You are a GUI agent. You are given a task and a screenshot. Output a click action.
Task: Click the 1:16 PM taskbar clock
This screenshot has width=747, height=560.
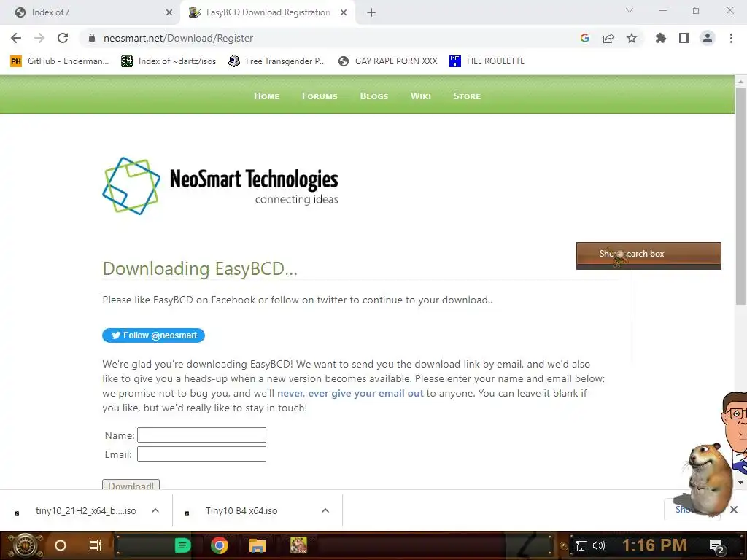click(x=654, y=545)
